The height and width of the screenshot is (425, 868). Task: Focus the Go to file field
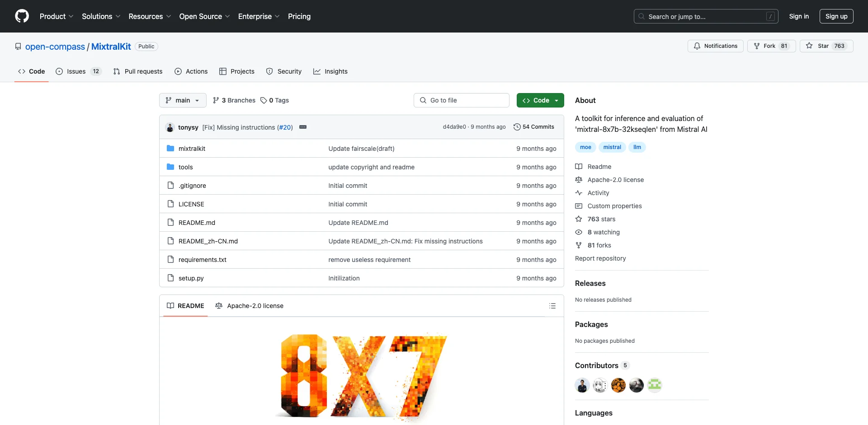[462, 100]
